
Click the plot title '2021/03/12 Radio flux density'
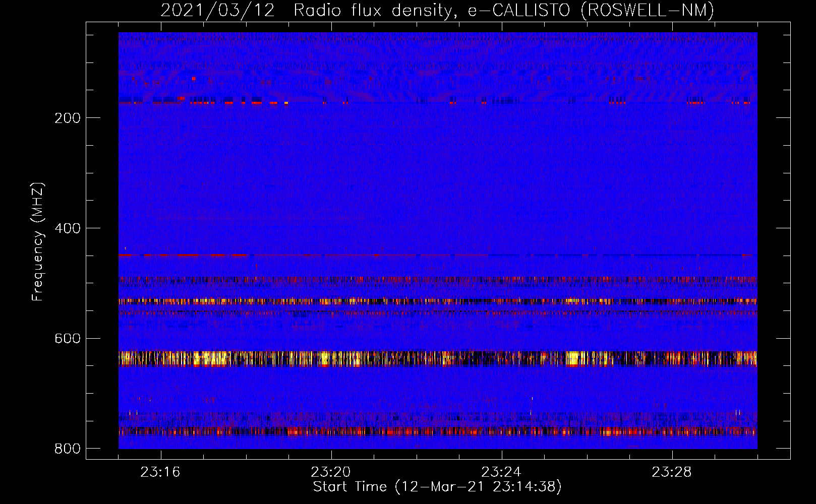pyautogui.click(x=437, y=10)
